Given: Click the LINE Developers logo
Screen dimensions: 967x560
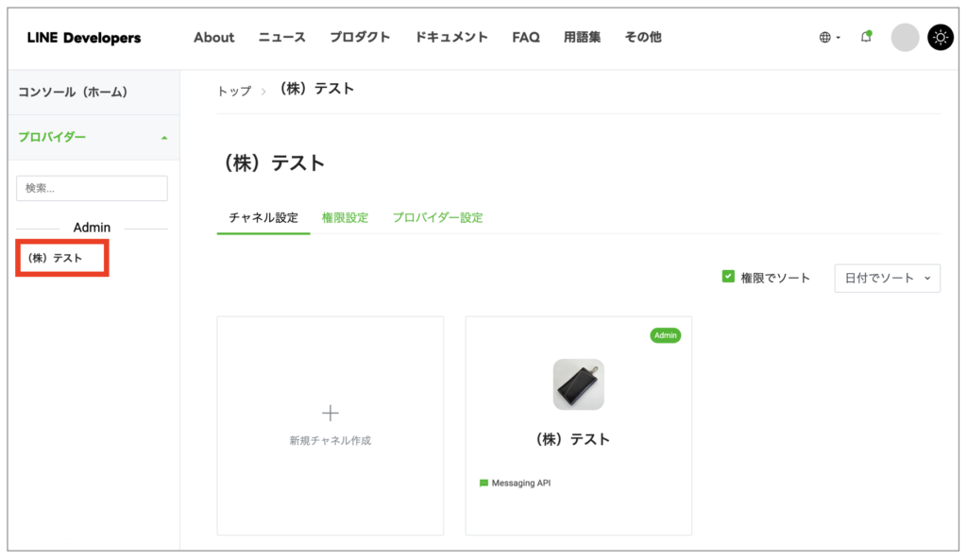Looking at the screenshot, I should 84,38.
